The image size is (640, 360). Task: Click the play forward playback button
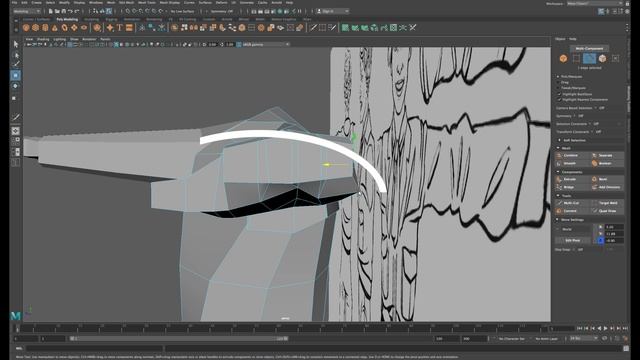[x=605, y=328]
